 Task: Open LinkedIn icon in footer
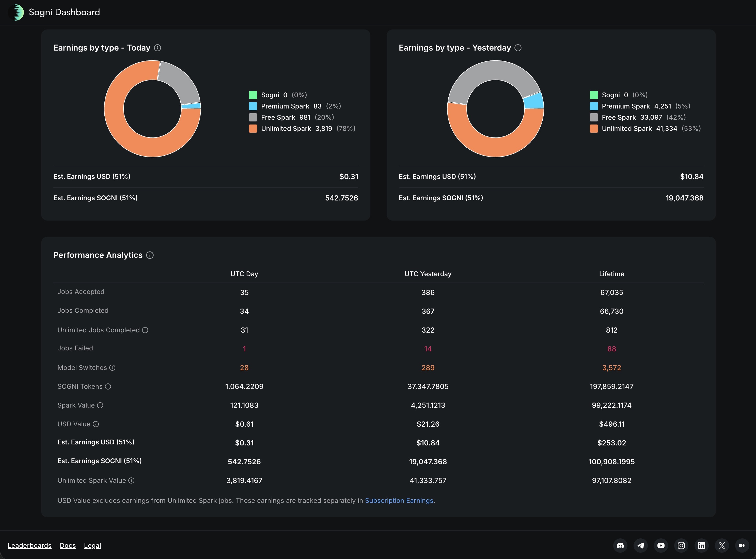(x=702, y=546)
